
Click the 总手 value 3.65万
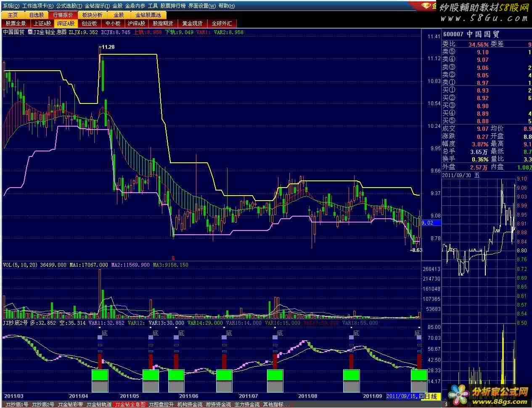click(479, 151)
